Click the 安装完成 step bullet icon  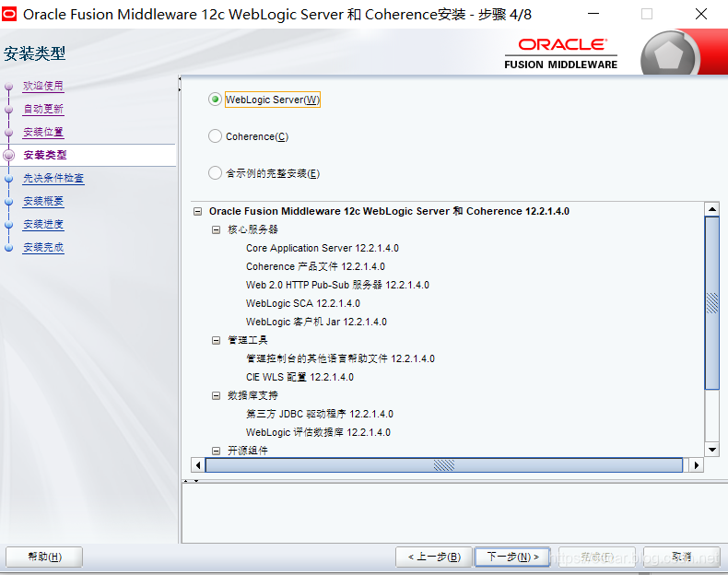[9, 248]
